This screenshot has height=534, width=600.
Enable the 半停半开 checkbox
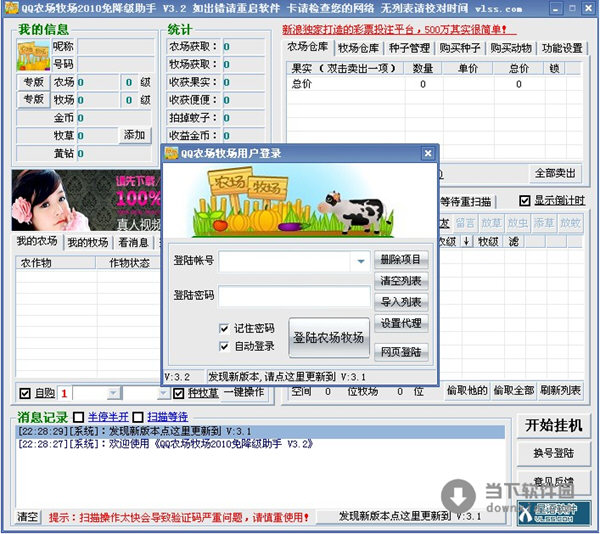(78, 417)
